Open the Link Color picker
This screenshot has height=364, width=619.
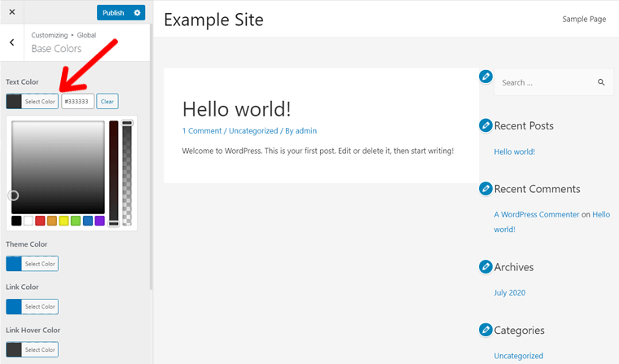[x=32, y=307]
